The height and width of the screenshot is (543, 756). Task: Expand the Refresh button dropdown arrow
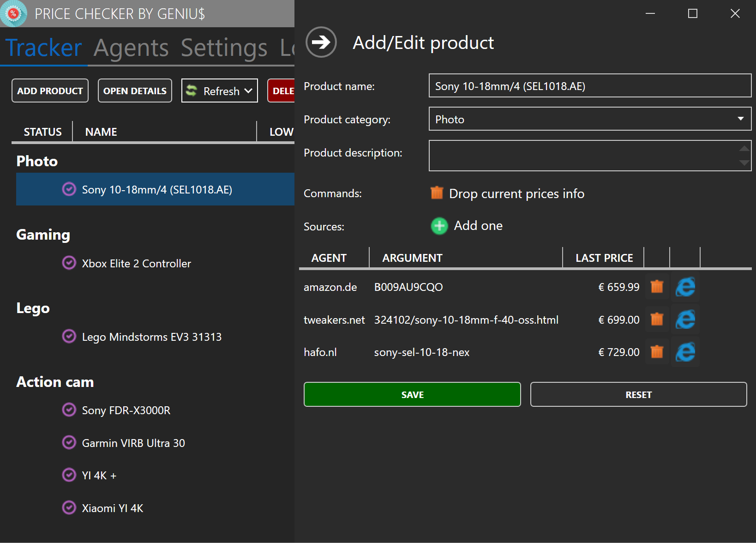pos(248,91)
